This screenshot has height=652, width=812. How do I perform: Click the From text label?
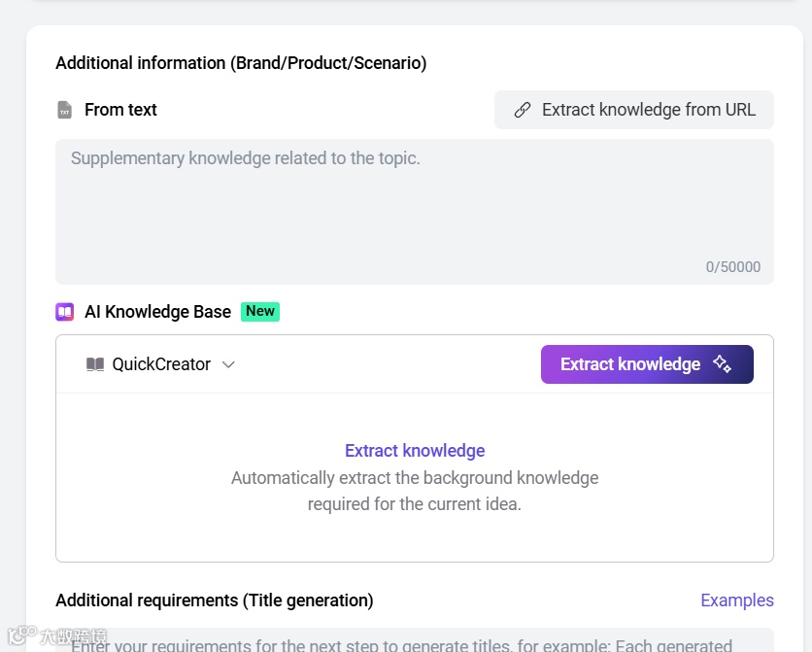click(x=120, y=110)
